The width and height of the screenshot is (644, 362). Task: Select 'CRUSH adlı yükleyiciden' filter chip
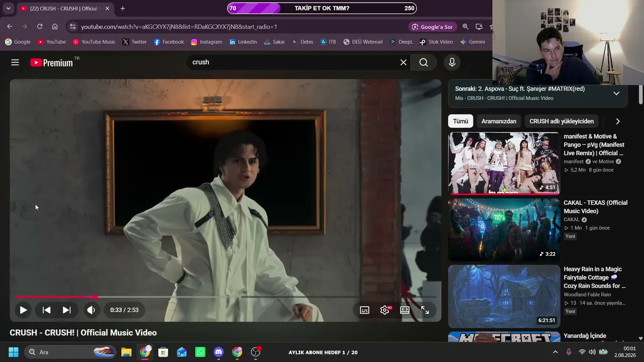[561, 121]
